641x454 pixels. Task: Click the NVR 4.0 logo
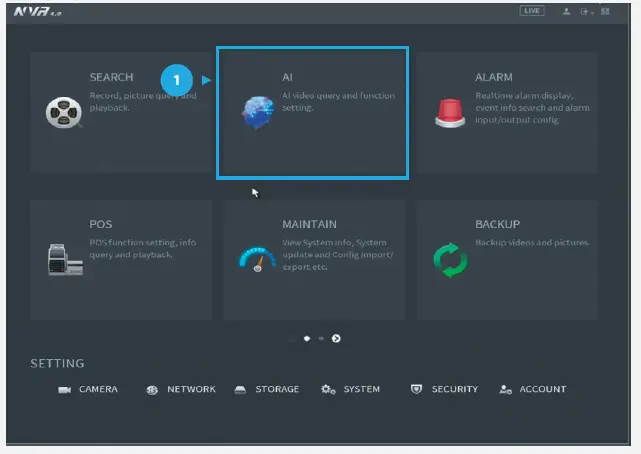pyautogui.click(x=37, y=11)
